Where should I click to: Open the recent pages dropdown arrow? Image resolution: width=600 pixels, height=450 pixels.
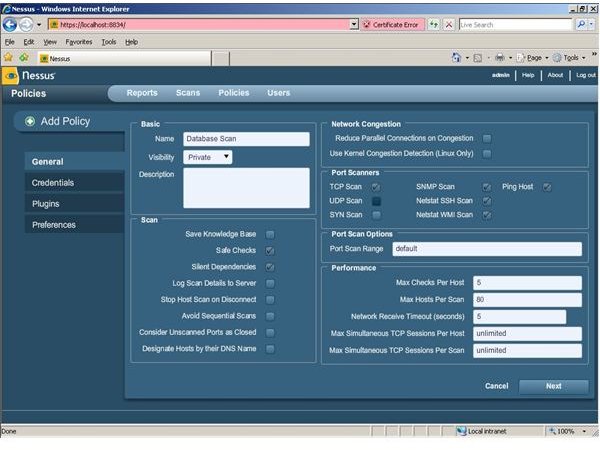click(39, 25)
